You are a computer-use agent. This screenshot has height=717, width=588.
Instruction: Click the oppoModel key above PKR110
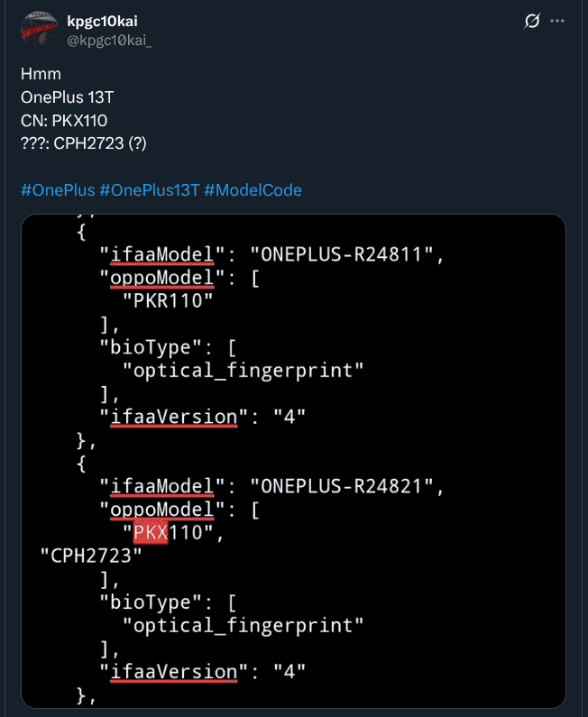pyautogui.click(x=164, y=278)
